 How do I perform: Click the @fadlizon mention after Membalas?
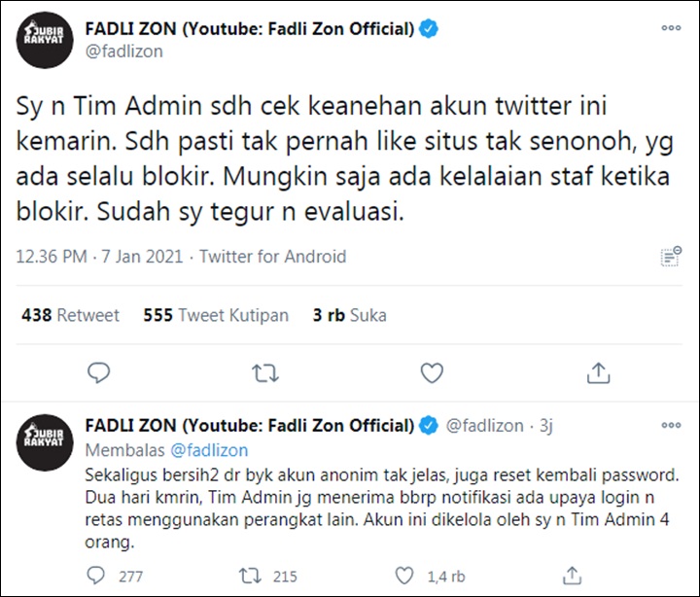click(x=209, y=450)
